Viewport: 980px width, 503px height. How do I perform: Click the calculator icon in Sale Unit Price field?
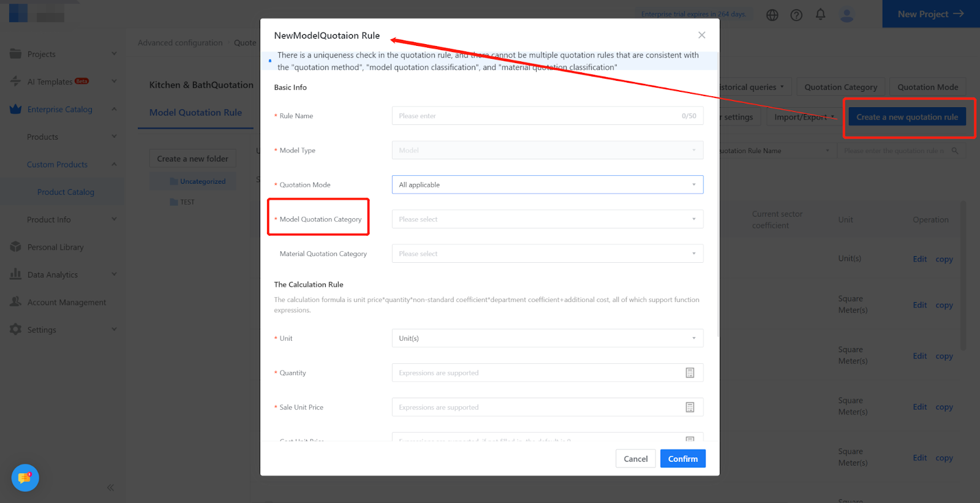690,407
